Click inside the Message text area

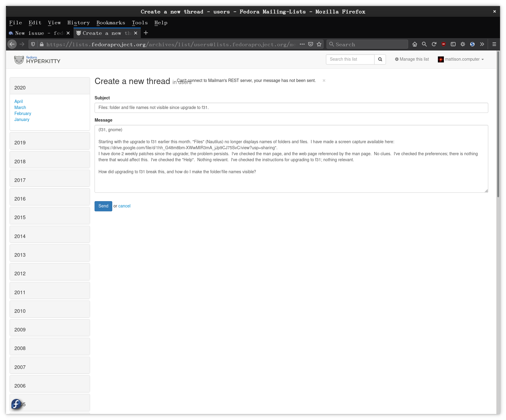(x=291, y=159)
